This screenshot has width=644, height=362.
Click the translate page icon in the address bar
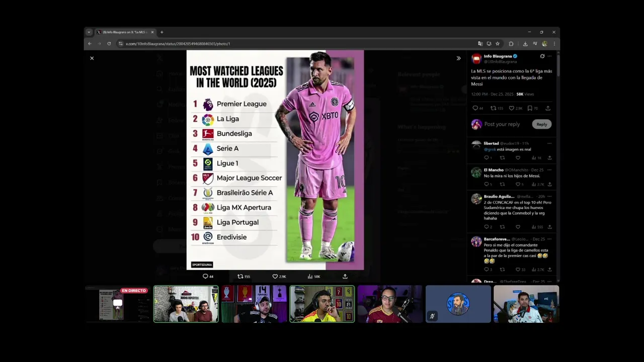[480, 44]
